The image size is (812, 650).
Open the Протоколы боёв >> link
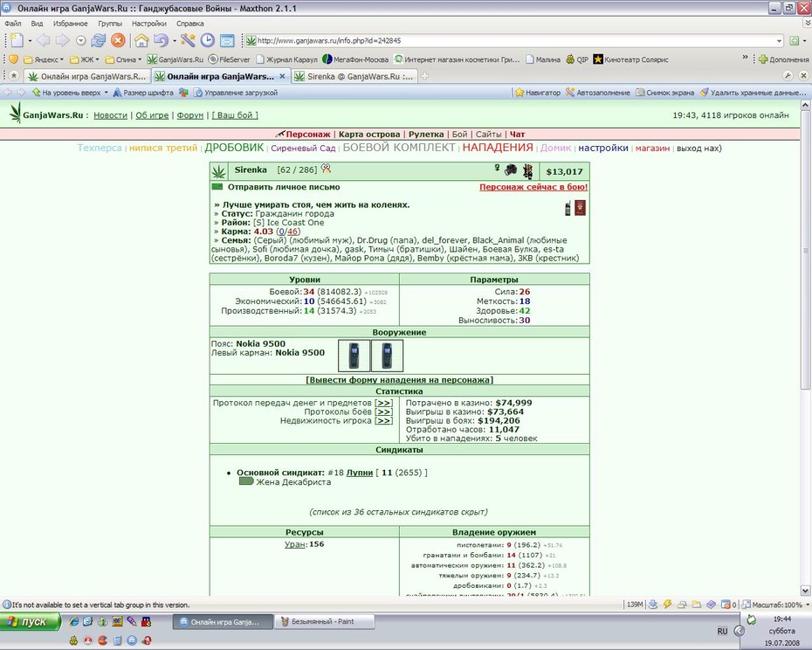click(383, 411)
